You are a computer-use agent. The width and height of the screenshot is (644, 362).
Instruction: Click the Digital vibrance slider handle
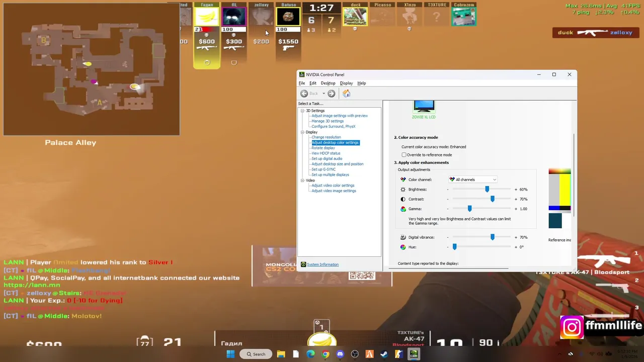coord(493,237)
